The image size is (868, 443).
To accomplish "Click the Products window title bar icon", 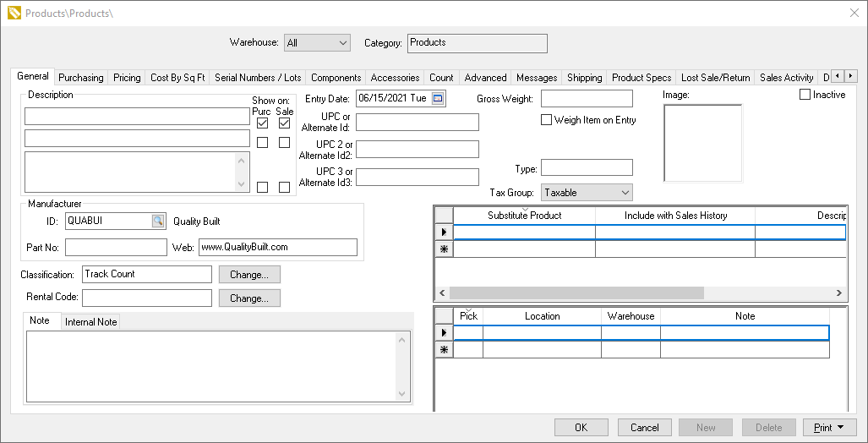I will [14, 14].
